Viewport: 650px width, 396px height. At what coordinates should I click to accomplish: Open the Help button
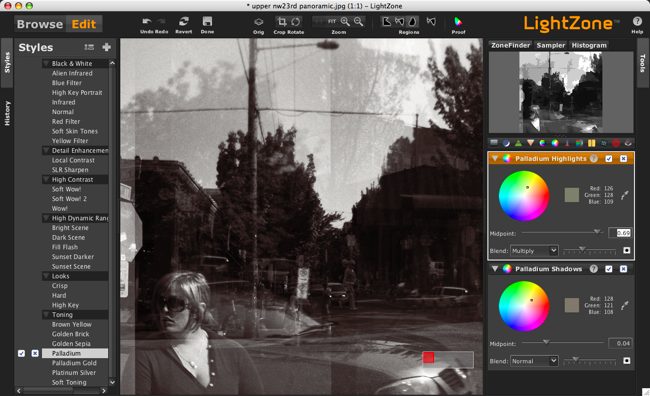pos(637,22)
